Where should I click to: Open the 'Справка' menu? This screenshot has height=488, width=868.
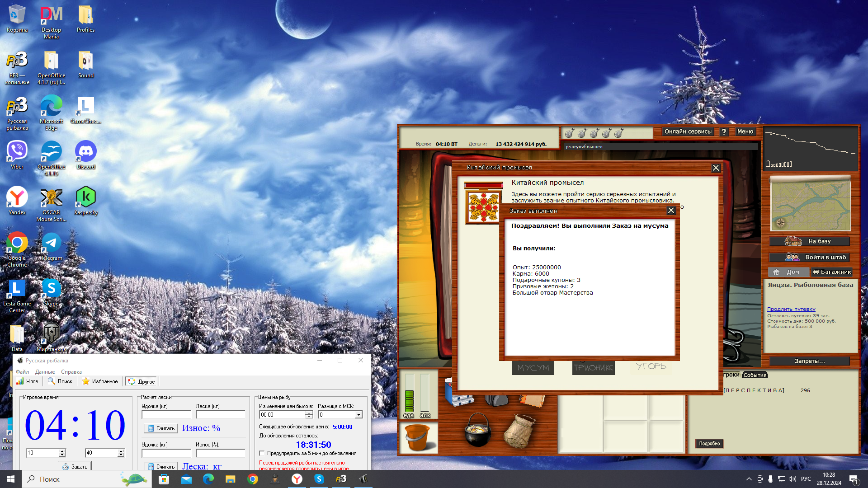click(71, 372)
